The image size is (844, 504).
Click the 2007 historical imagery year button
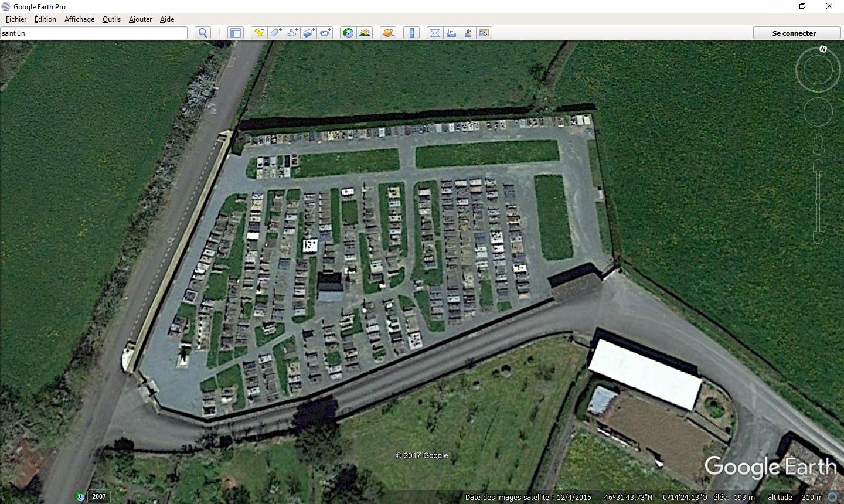tap(99, 496)
